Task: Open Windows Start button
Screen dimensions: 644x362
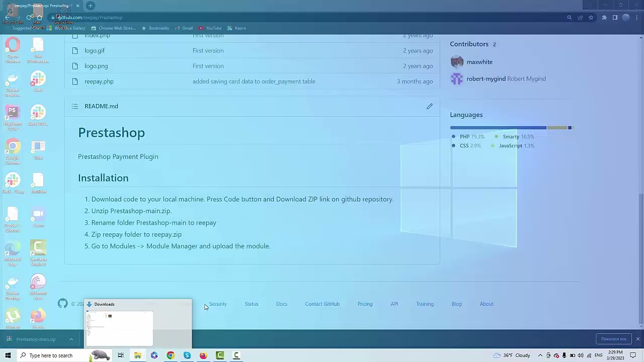Action: pos(8,355)
